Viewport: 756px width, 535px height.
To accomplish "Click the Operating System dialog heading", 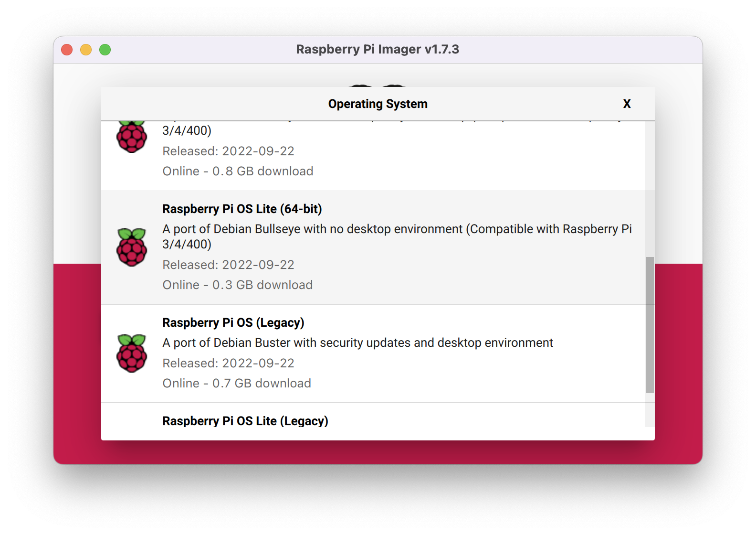I will [378, 104].
